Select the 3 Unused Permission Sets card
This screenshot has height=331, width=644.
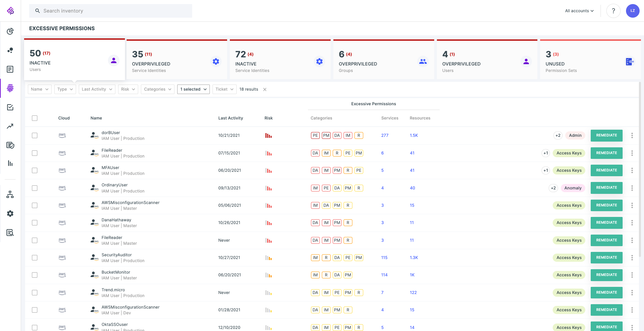coord(590,60)
